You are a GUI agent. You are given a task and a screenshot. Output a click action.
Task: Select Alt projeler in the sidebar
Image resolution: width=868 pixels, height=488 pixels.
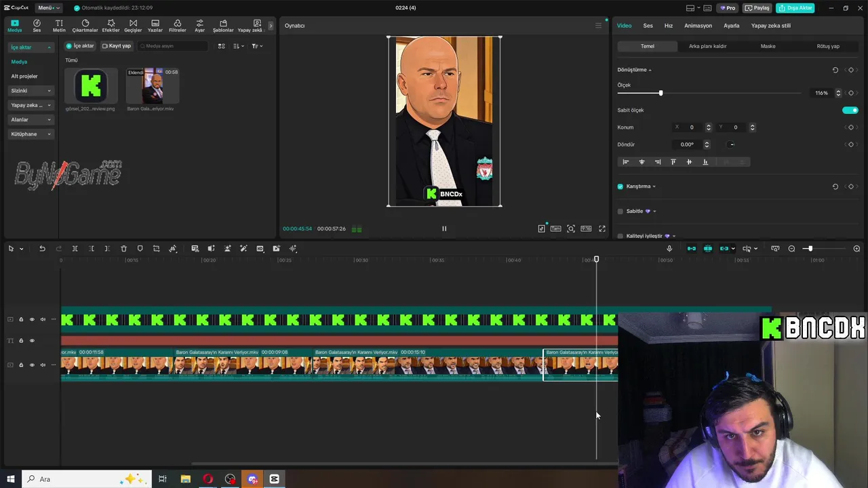[x=24, y=76]
